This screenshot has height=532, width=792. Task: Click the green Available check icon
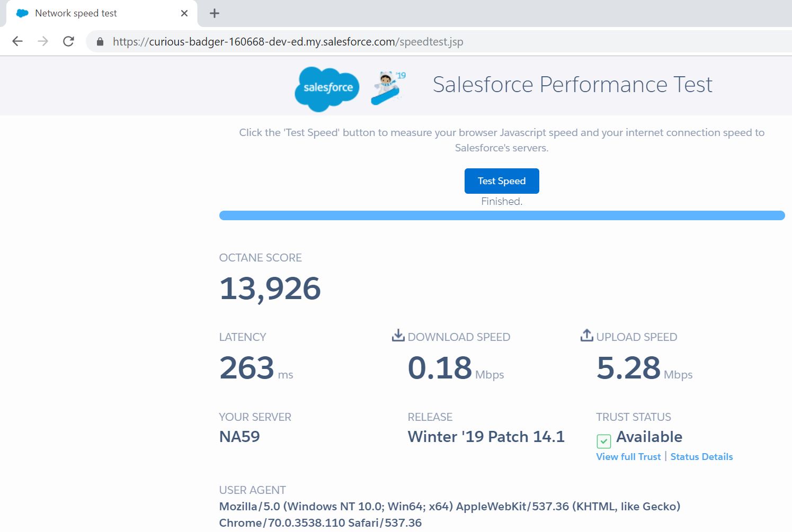point(604,440)
